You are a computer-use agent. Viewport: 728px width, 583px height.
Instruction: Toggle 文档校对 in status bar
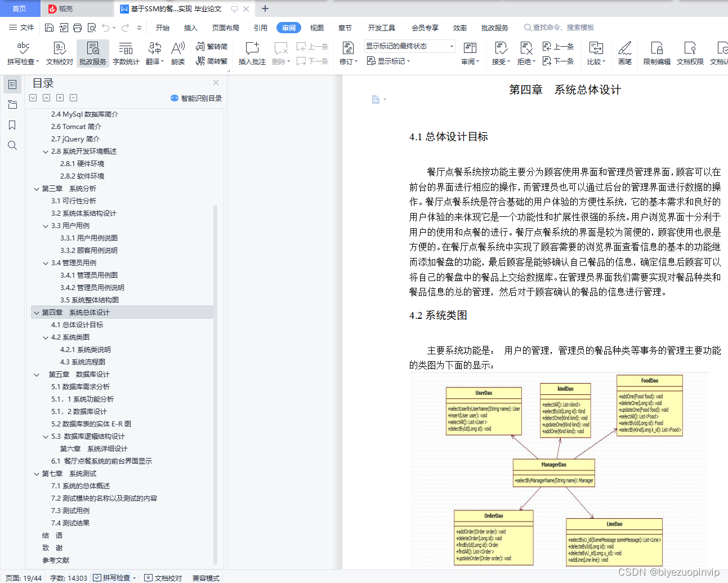(163, 577)
